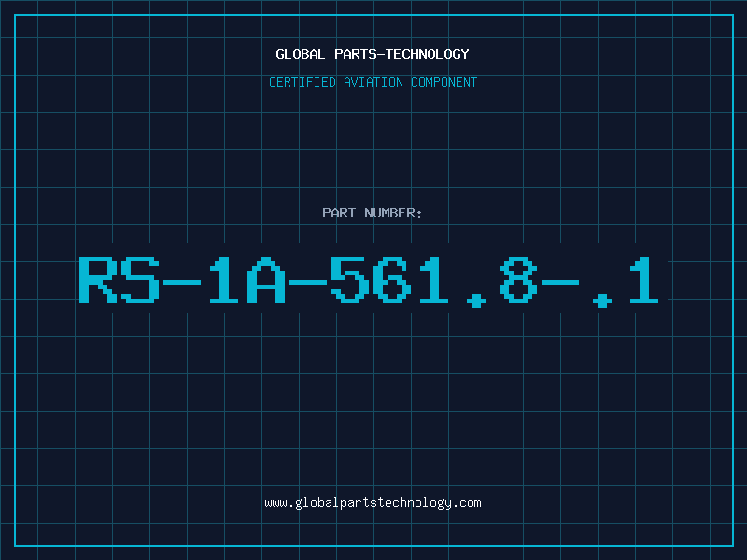Click the CERTIFIED AVIATION COMPONENT subtitle
The width and height of the screenshot is (747, 560).
point(373,82)
